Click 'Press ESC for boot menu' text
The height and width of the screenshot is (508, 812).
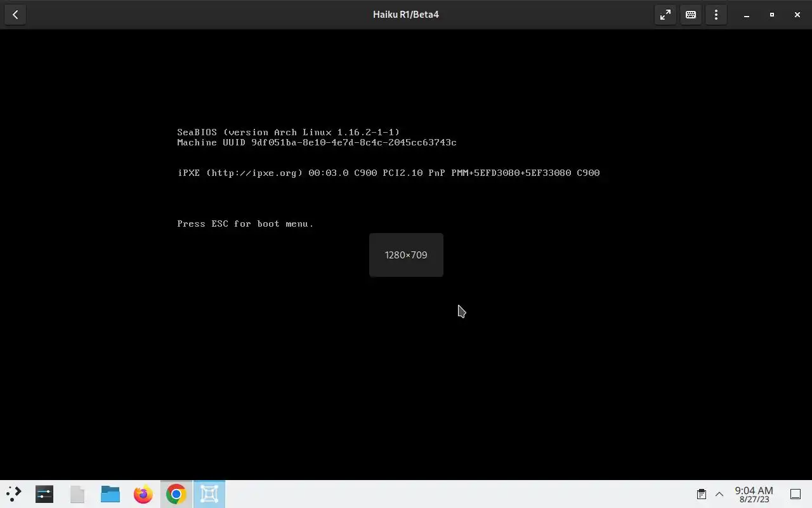click(246, 224)
